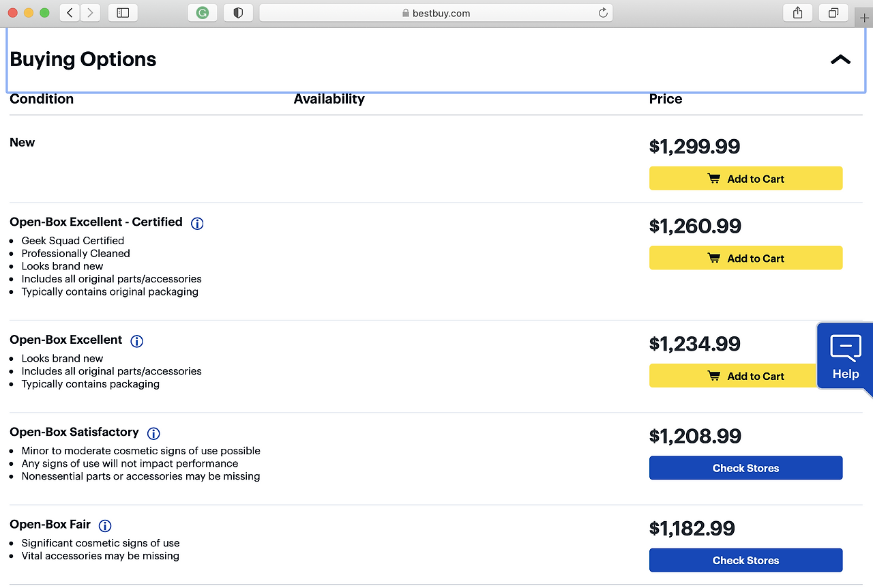Check Stores for the $1,182.99 Fair option
The image size is (873, 588).
coord(745,560)
